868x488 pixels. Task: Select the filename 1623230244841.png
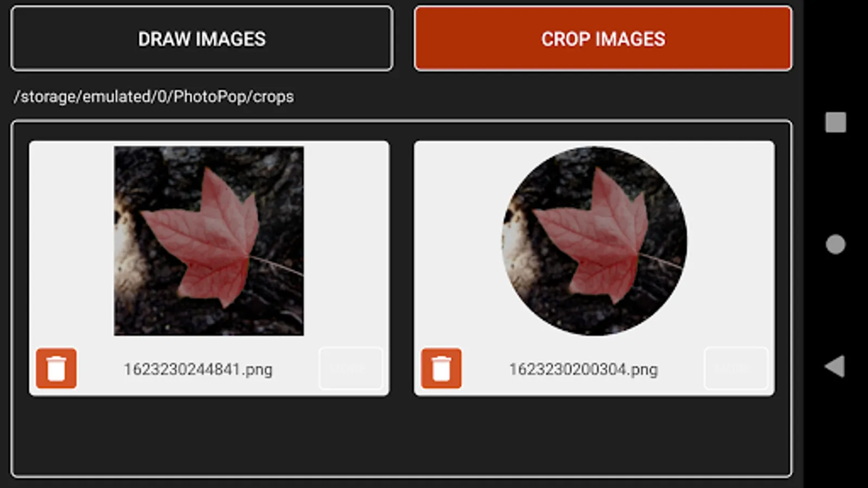pos(198,369)
